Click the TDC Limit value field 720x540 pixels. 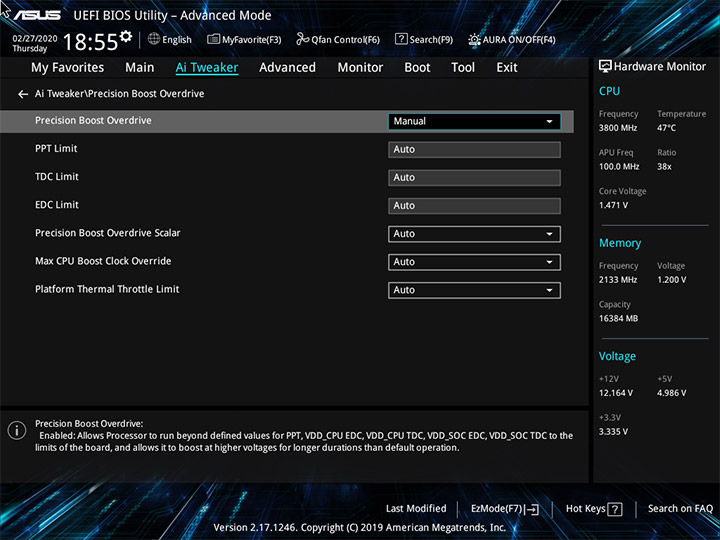(474, 178)
